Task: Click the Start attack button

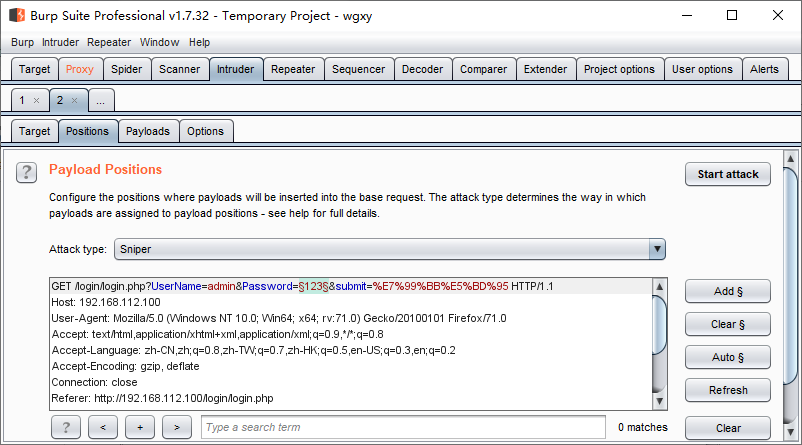Action: (728, 174)
